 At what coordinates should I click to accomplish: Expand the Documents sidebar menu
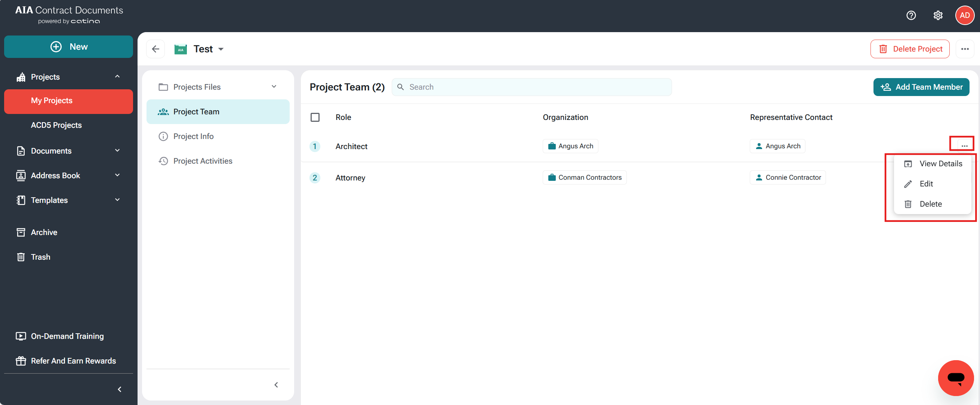click(117, 151)
